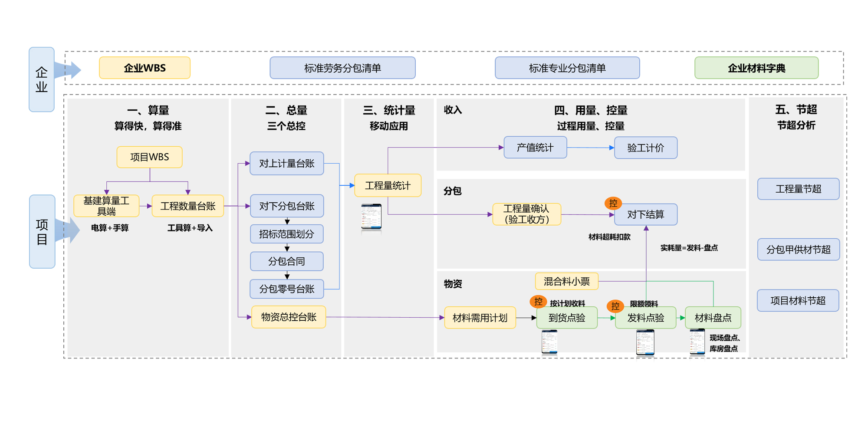Click the orange 控 badge on 对下结算
868x434 pixels.
(613, 203)
